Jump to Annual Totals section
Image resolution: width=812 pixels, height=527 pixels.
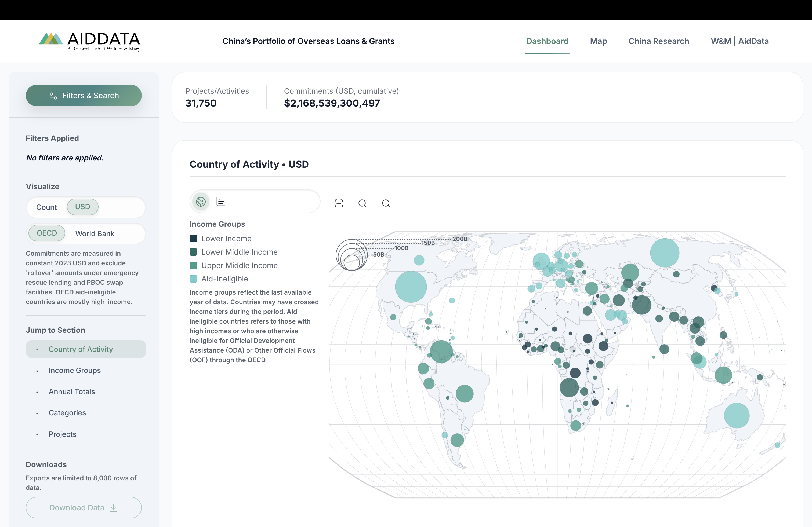point(72,392)
